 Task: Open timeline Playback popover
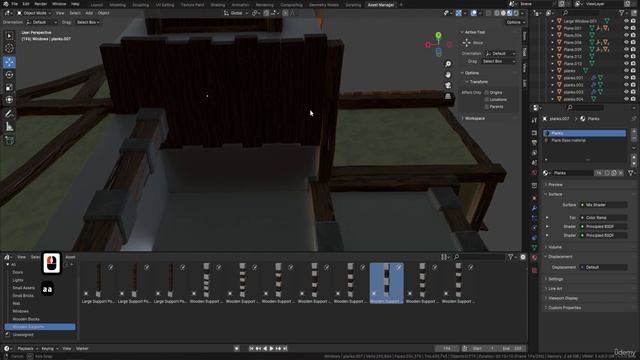click(27, 349)
